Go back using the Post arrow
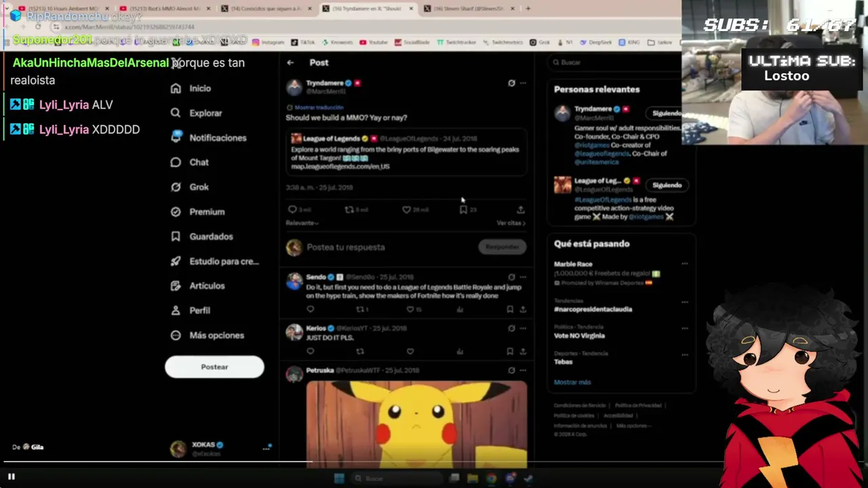This screenshot has height=488, width=868. click(290, 62)
